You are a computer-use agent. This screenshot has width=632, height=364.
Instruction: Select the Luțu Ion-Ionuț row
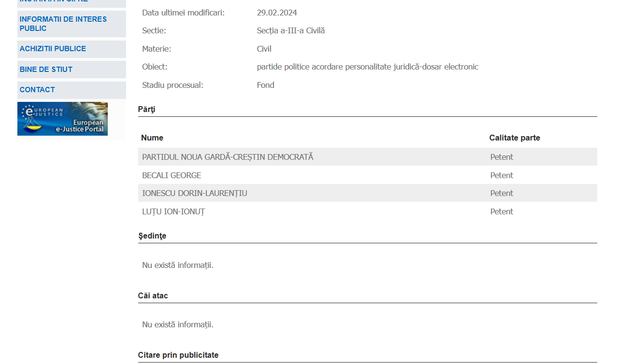pyautogui.click(x=368, y=211)
